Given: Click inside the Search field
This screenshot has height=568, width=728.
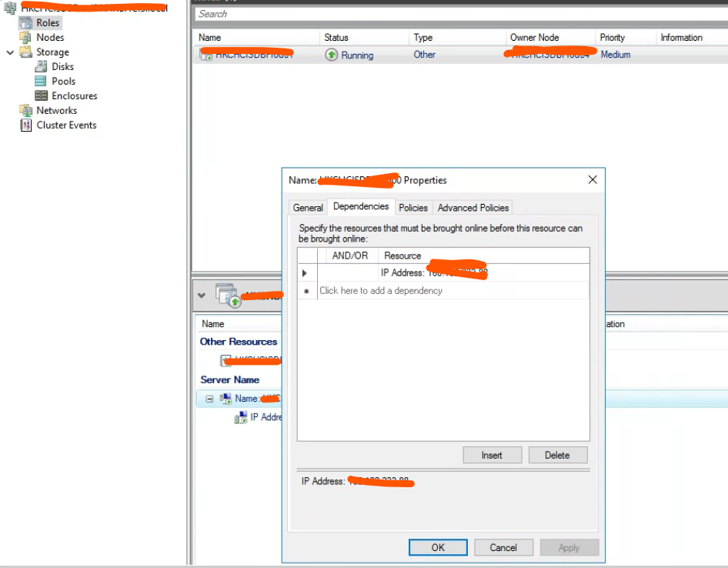Looking at the screenshot, I should (308, 14).
